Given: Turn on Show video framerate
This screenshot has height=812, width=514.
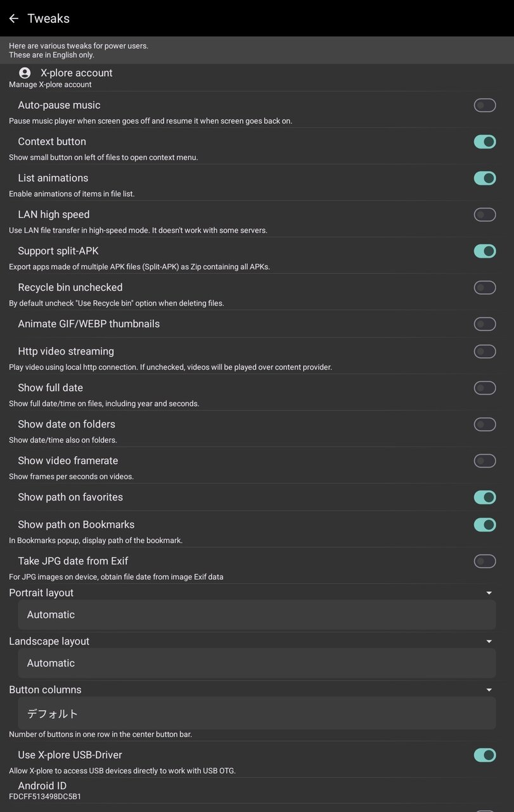Looking at the screenshot, I should coord(484,461).
